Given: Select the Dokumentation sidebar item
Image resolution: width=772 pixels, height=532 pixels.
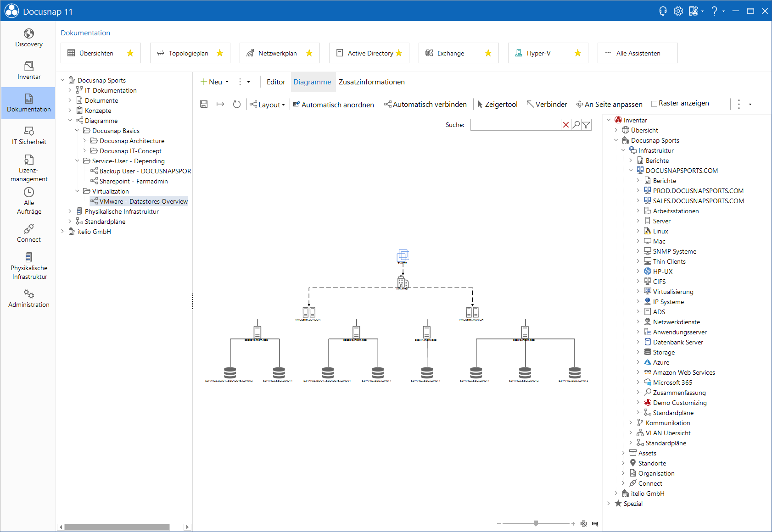Looking at the screenshot, I should pos(28,103).
